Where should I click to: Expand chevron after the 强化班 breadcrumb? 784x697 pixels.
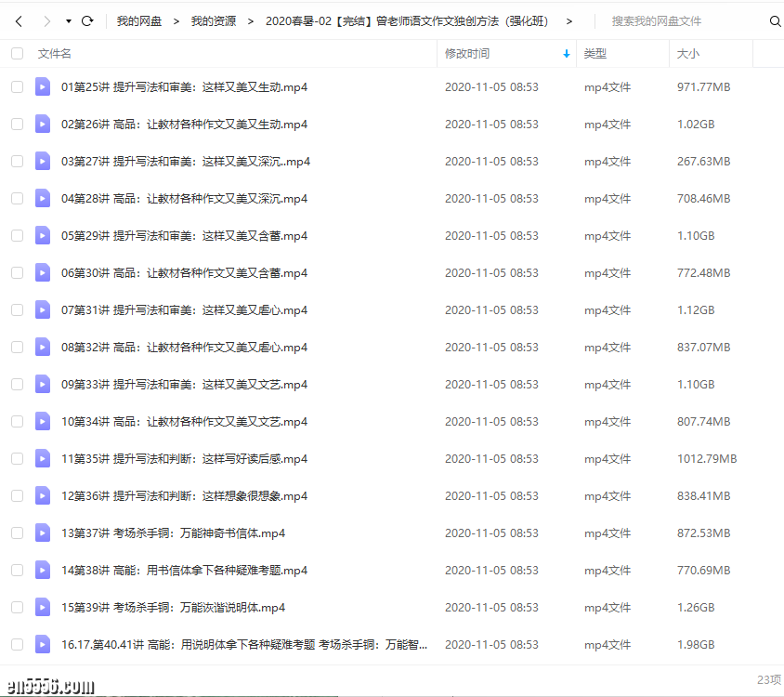[568, 20]
